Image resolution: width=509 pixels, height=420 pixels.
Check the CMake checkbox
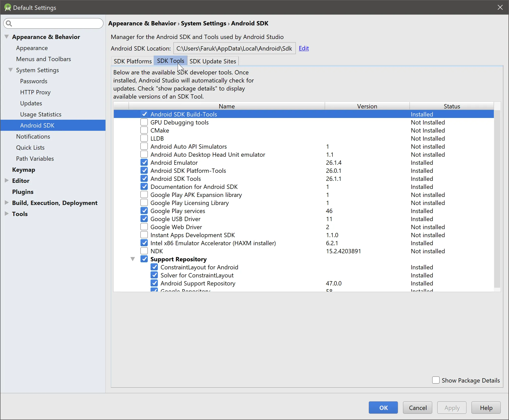pyautogui.click(x=143, y=130)
